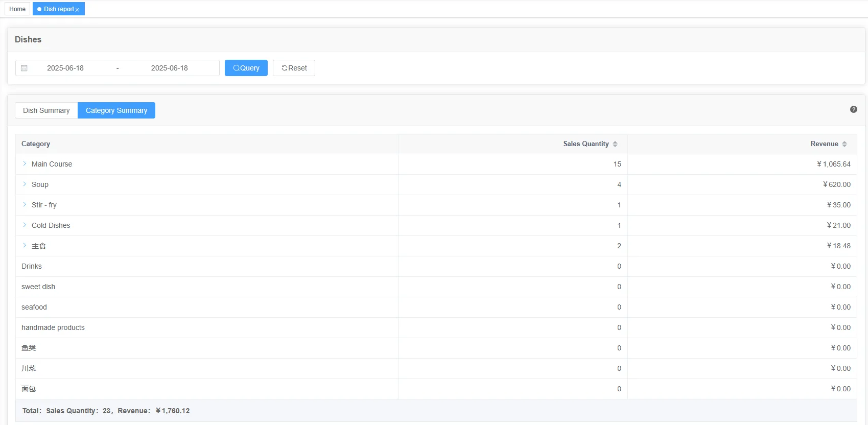868x425 pixels.
Task: Click 主食 revenue ¥18.48
Action: (x=839, y=246)
